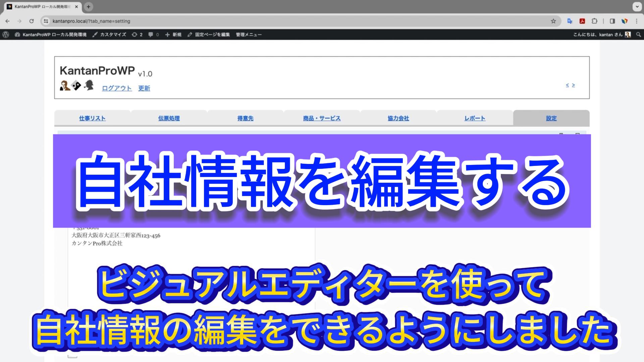Switch to the 仕事リスト tab
Viewport: 644px width, 362px height.
(92, 118)
